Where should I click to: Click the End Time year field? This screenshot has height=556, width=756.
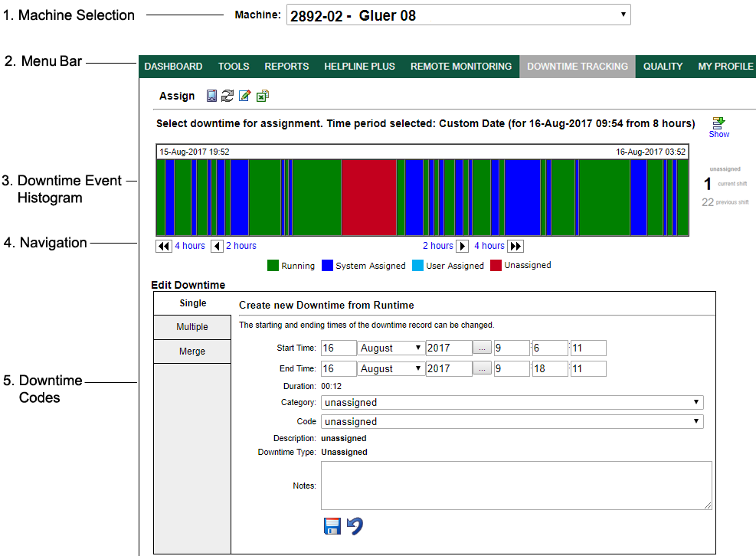pos(449,369)
